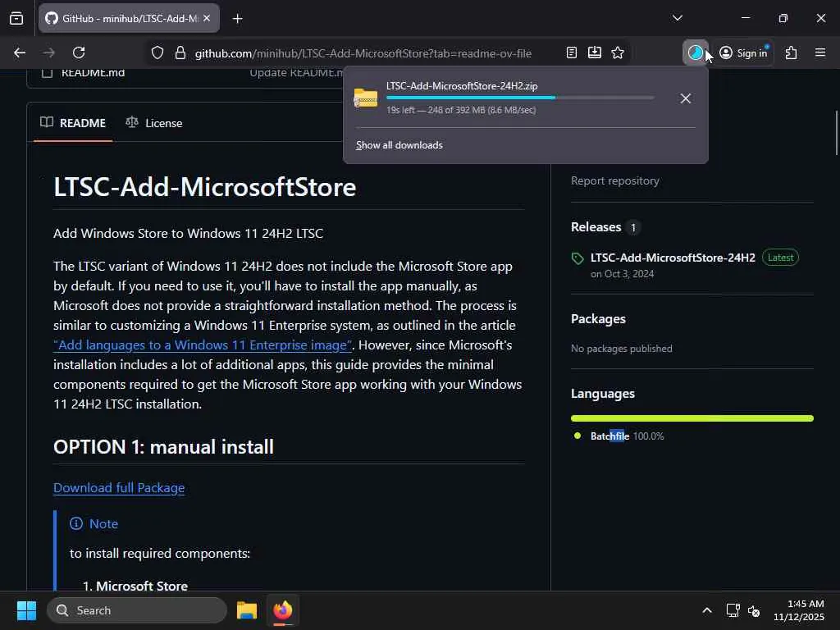Show hidden system tray icons

click(x=706, y=610)
